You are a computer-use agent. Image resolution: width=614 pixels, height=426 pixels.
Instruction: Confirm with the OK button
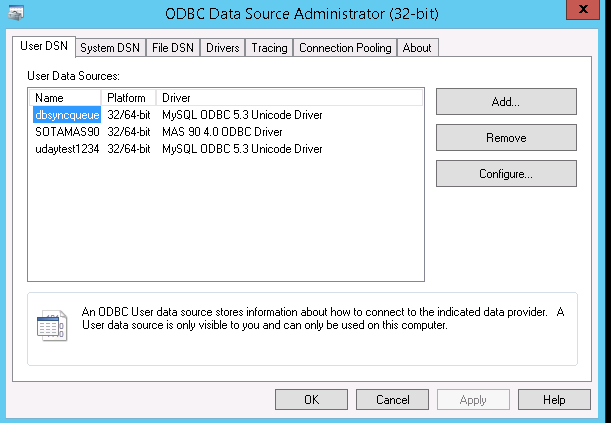point(311,400)
